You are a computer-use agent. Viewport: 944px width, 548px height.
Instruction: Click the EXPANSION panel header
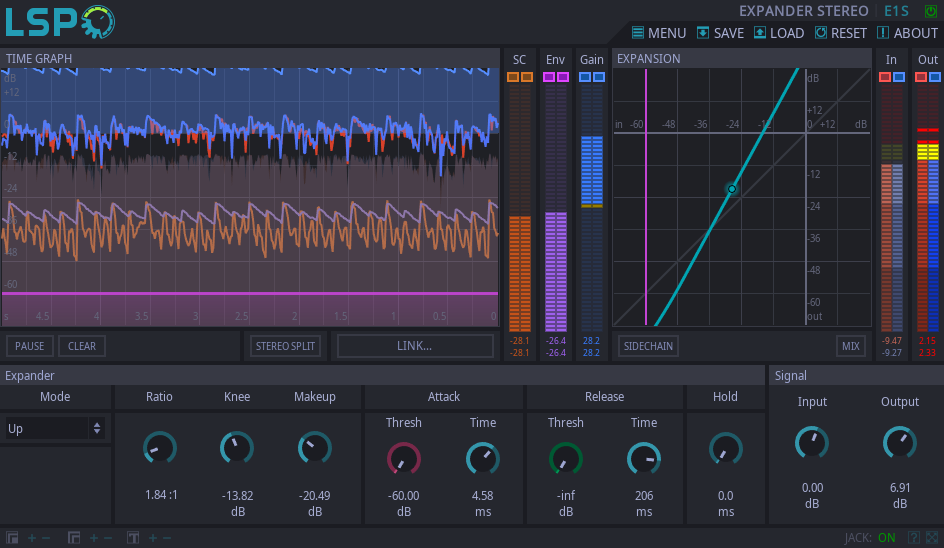click(742, 58)
